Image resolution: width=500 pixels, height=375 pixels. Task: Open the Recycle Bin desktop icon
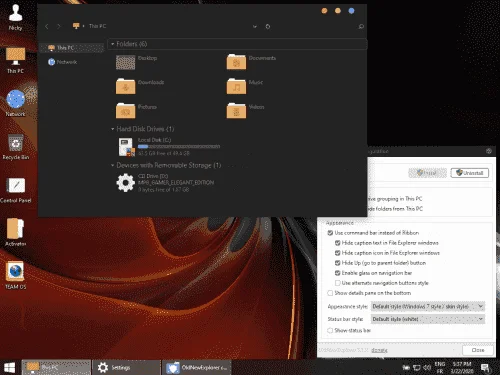click(15, 147)
